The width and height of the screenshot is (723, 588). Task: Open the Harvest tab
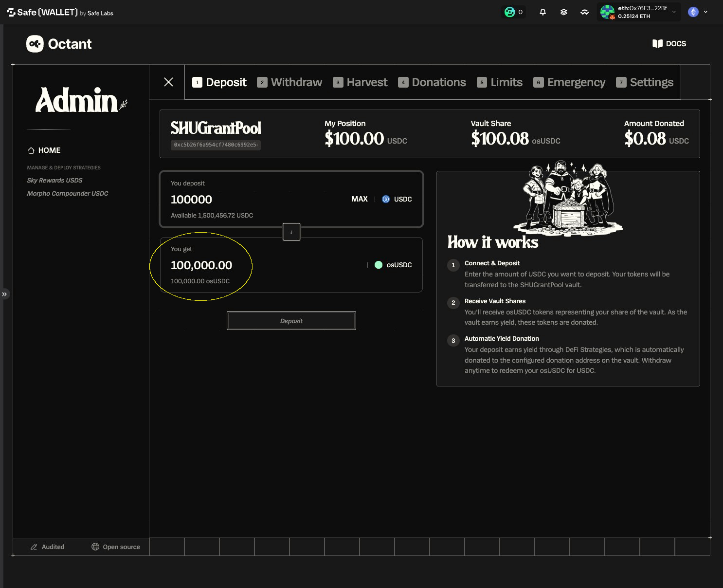[360, 82]
